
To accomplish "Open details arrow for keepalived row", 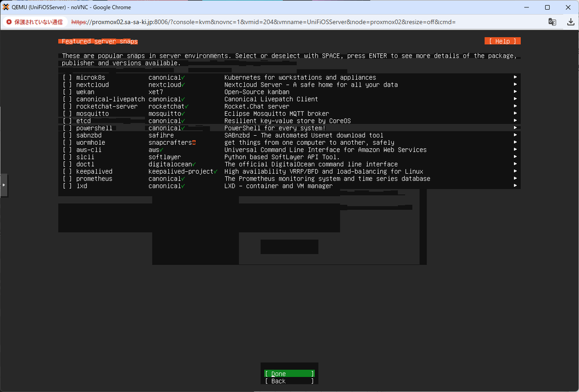I will 515,171.
